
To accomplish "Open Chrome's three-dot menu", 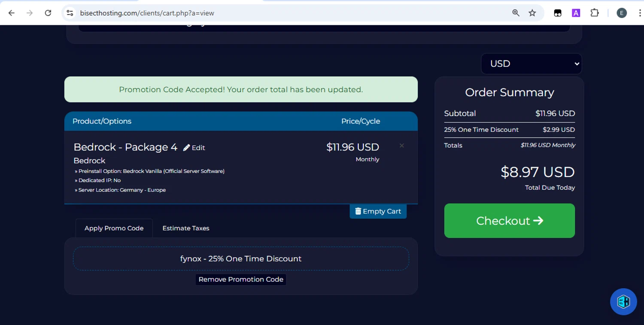I will click(x=639, y=13).
